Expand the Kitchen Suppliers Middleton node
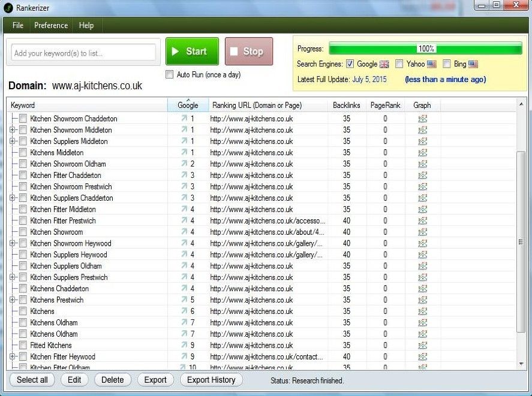The width and height of the screenshot is (532, 396). tap(12, 141)
